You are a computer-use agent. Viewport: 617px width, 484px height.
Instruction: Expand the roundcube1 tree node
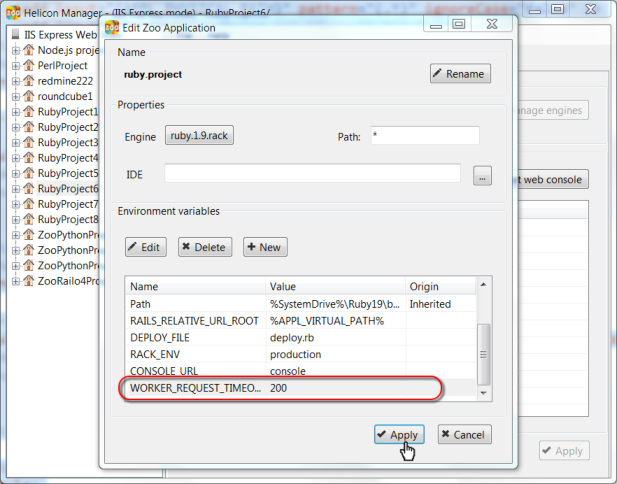[16, 97]
